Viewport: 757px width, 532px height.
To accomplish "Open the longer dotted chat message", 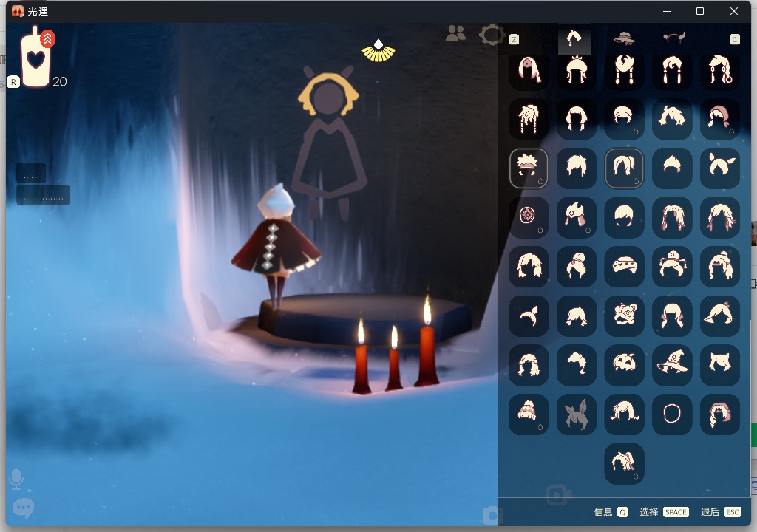I will 43,195.
